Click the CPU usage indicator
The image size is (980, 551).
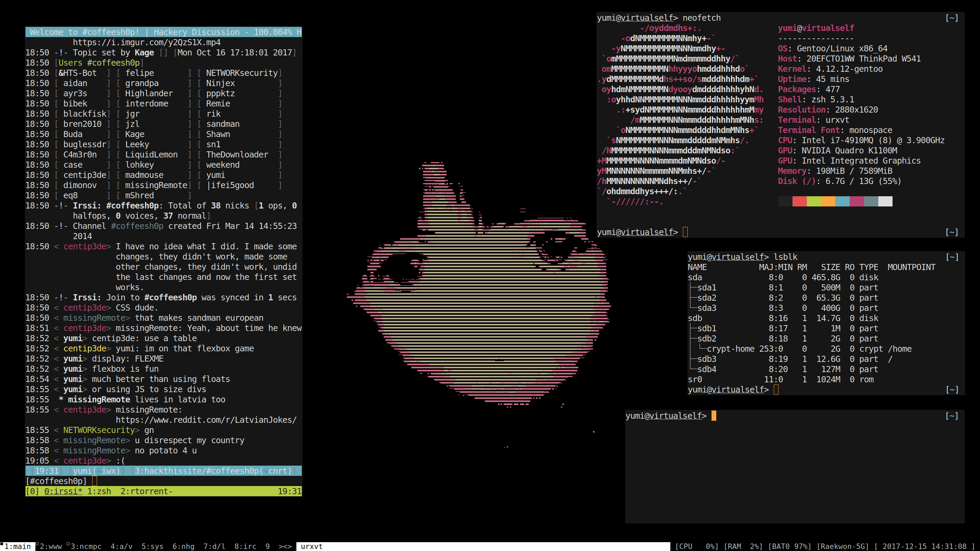point(697,547)
